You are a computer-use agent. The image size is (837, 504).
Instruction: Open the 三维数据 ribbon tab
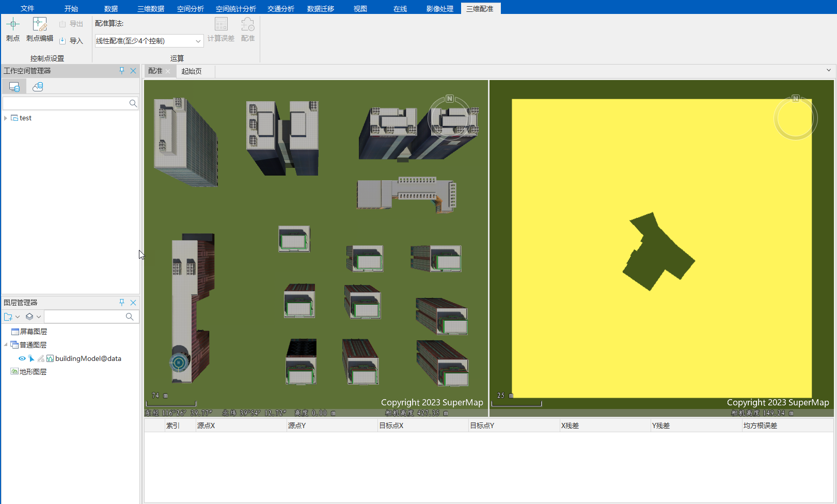point(151,9)
